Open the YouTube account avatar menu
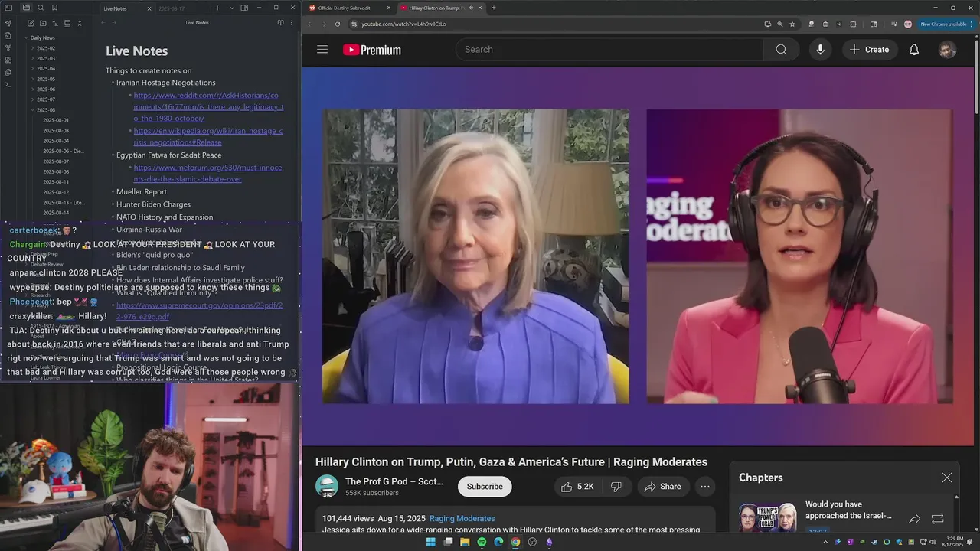The height and width of the screenshot is (551, 980). [948, 50]
